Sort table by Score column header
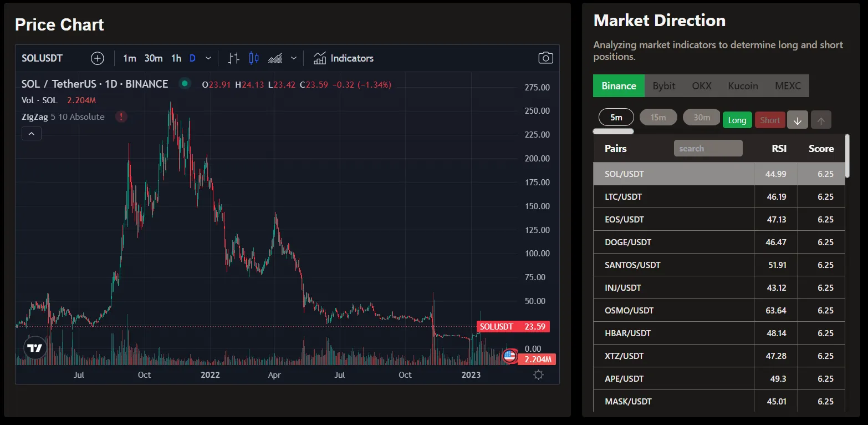Viewport: 868px width, 425px height. [x=821, y=149]
